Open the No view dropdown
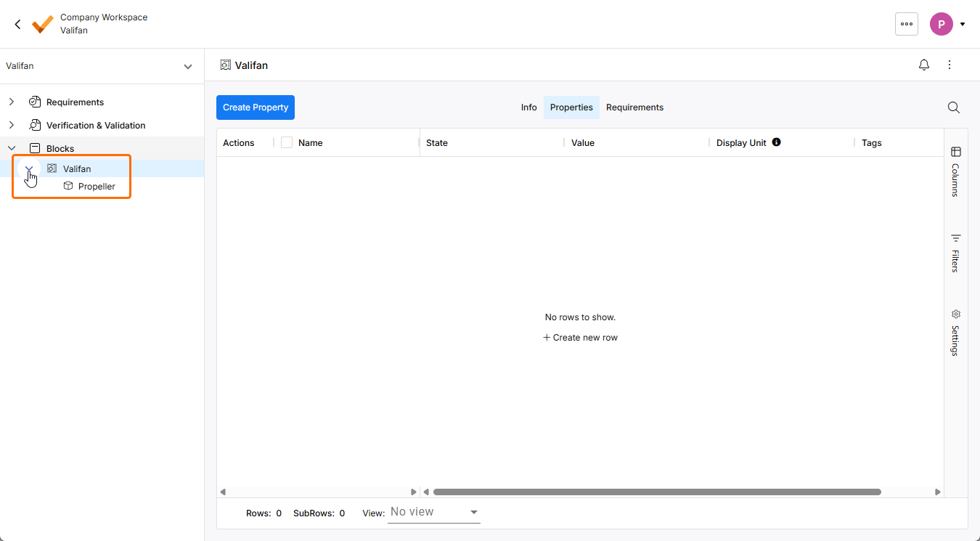The image size is (980, 541). (434, 512)
